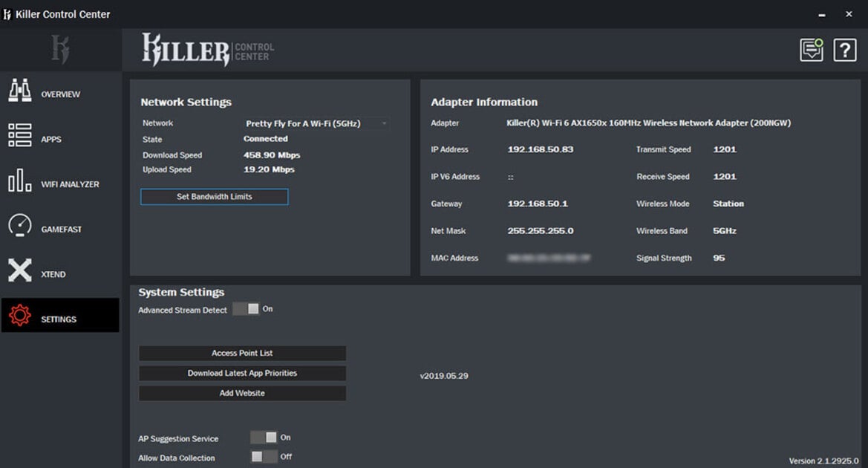868x468 pixels.
Task: Minimize the Killer Control Center window
Action: (x=822, y=14)
